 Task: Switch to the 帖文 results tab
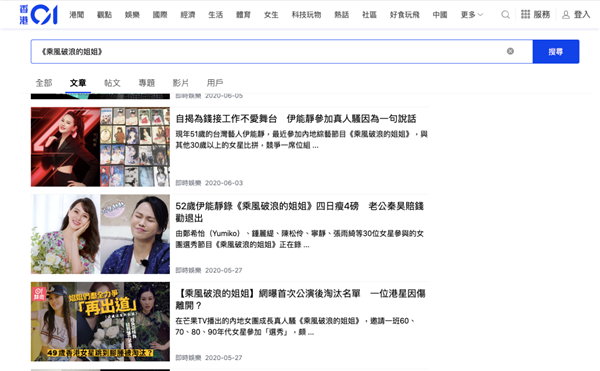(x=112, y=83)
